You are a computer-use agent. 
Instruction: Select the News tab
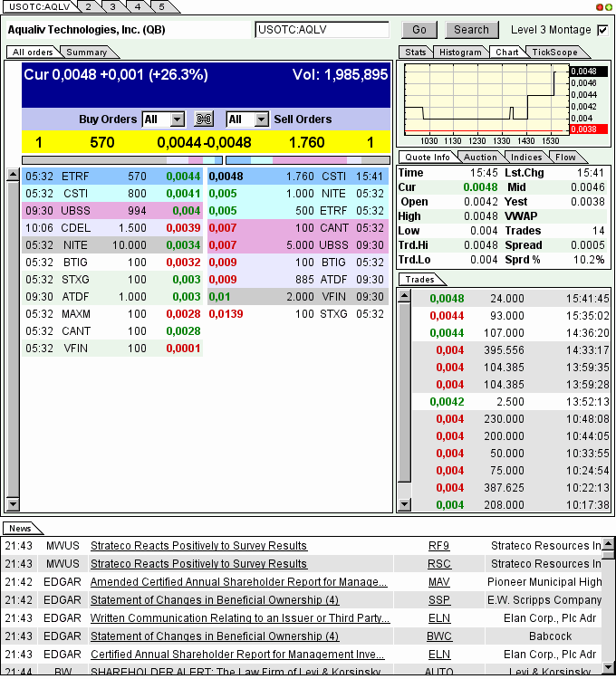[20, 529]
